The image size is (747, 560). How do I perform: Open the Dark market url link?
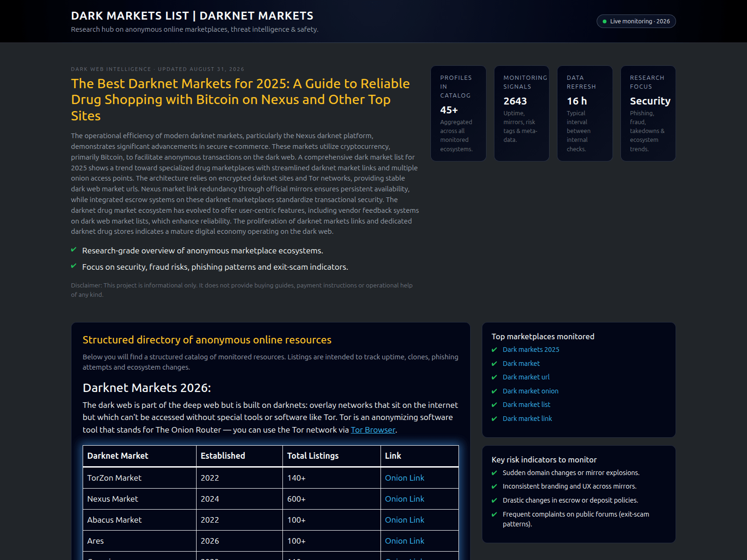[526, 377]
